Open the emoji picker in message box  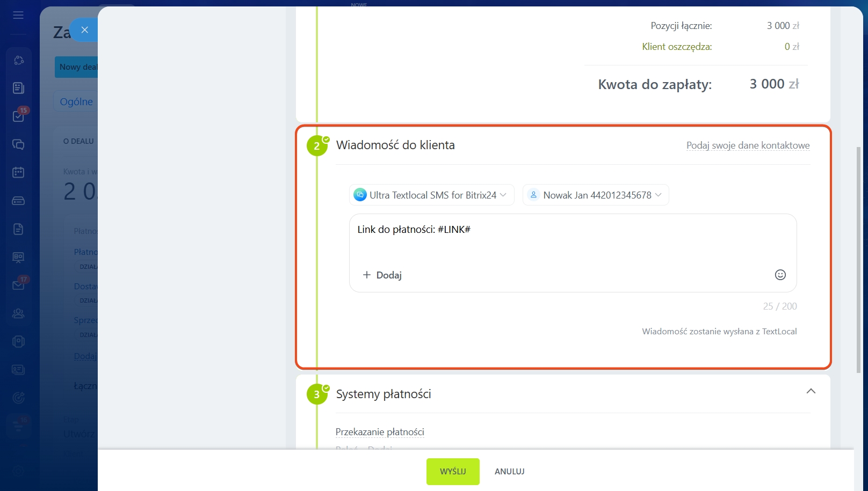780,275
